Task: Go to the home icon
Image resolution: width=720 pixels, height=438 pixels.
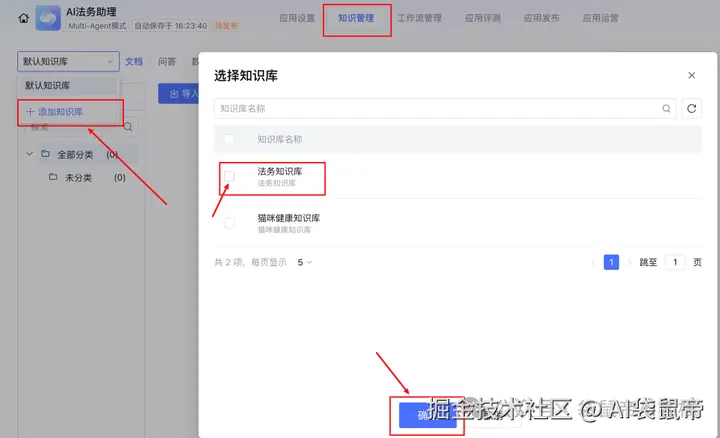Action: click(24, 18)
